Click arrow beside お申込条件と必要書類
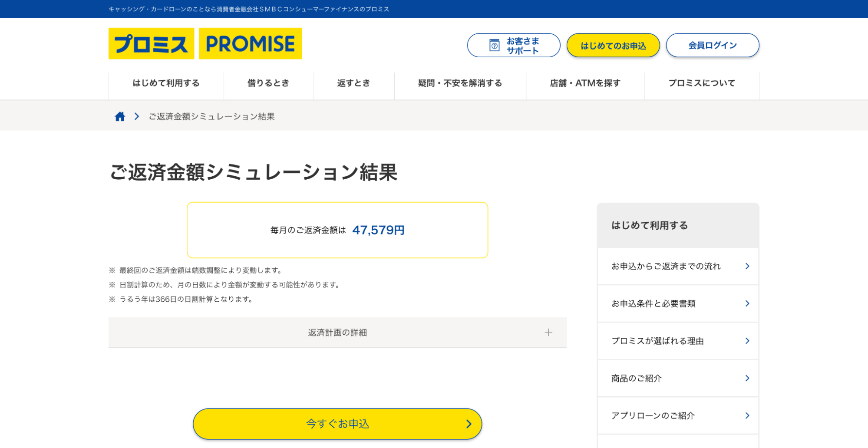The height and width of the screenshot is (448, 868). (747, 303)
